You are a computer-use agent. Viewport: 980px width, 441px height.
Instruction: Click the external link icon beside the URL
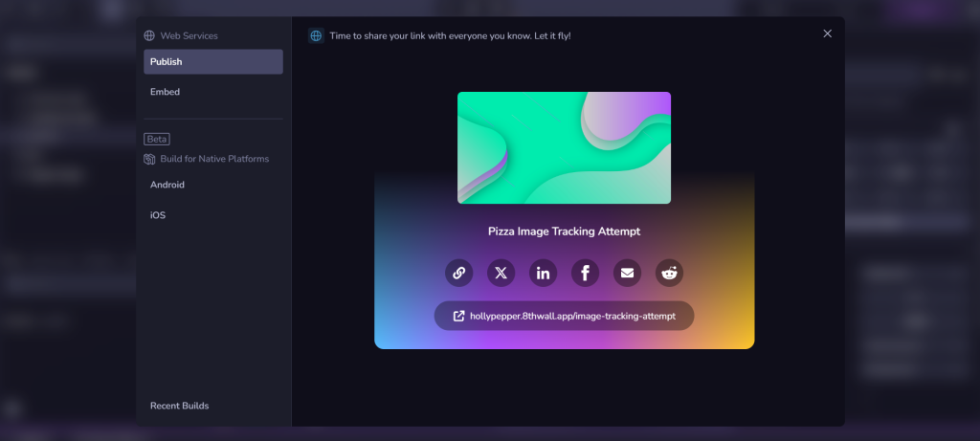click(458, 316)
